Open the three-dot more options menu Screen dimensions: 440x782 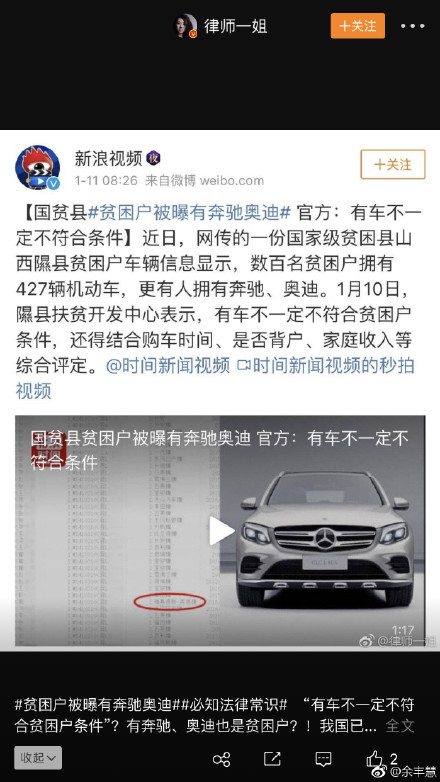(x=413, y=26)
